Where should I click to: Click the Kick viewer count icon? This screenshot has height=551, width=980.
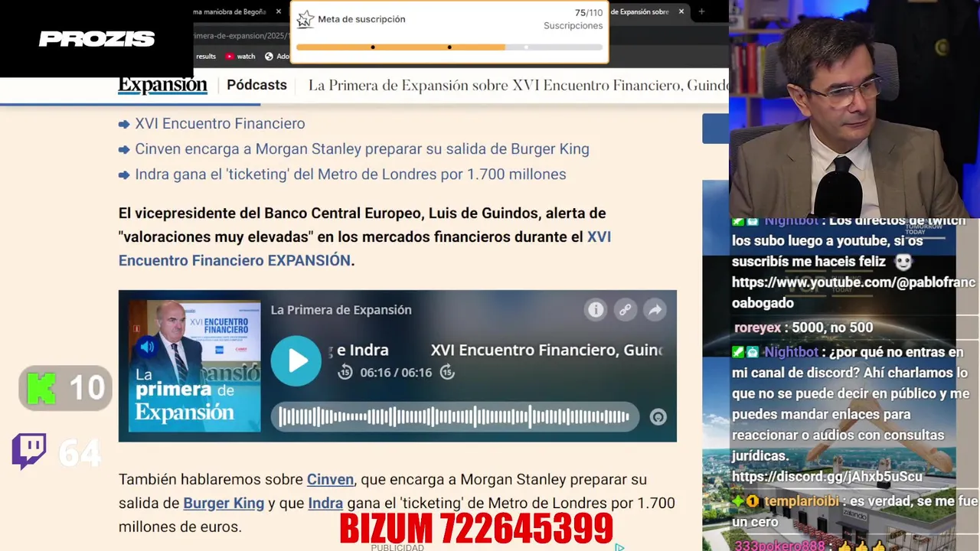click(42, 388)
